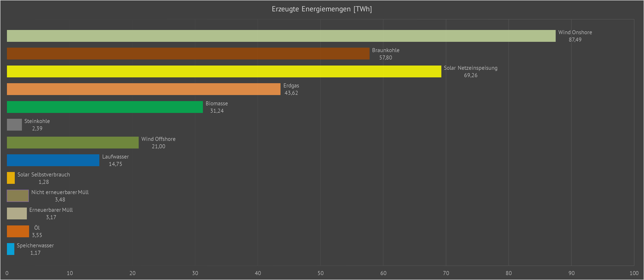Screen dimensions: 644x280
Task: Click the chart title Erzeugte Energiemengen
Action: (x=322, y=9)
